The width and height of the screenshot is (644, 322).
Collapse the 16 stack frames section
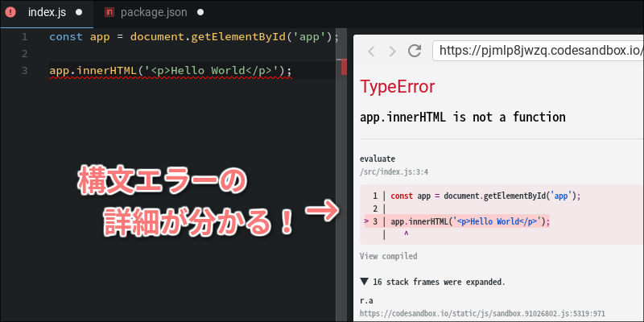(x=432, y=282)
